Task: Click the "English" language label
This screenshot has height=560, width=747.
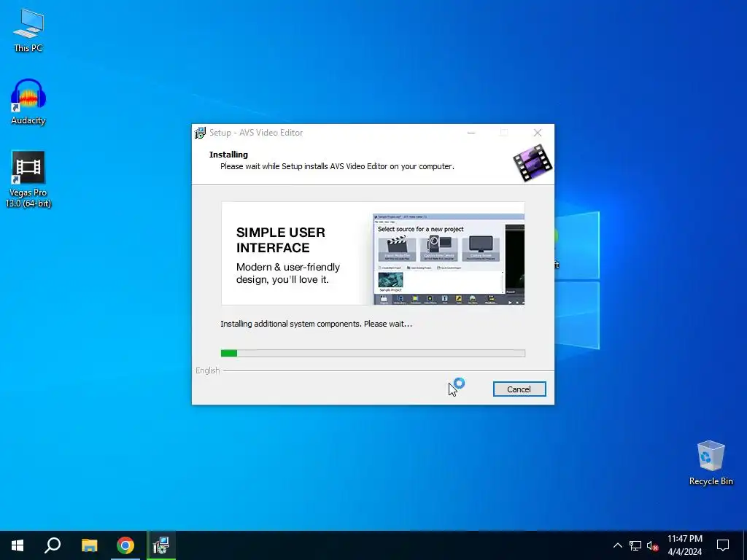Action: 208,370
